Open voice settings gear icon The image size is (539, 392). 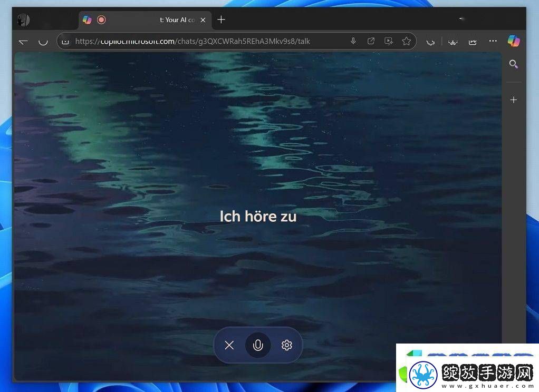pos(287,345)
